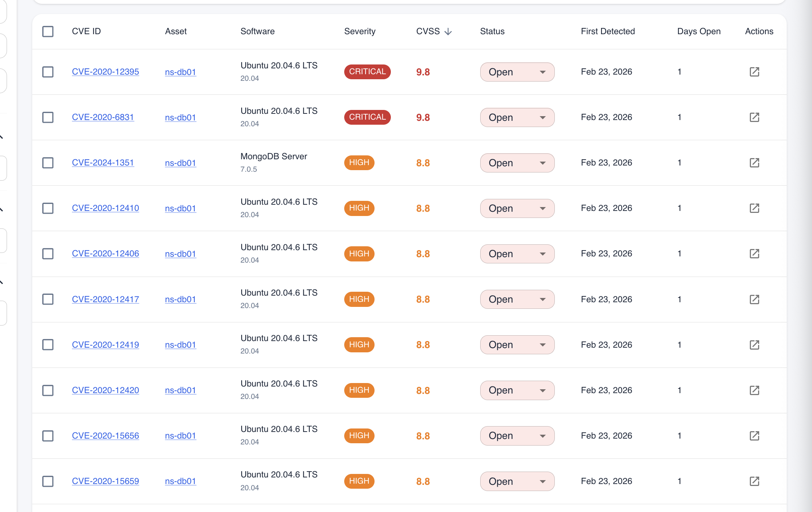Open the ns-db01 asset link for CVE-2020-6831
The width and height of the screenshot is (812, 512).
[x=180, y=117]
